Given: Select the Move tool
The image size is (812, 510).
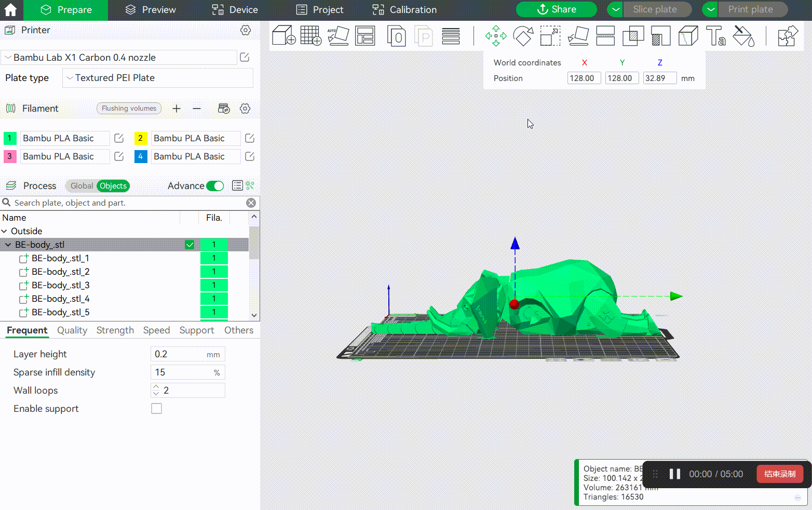Looking at the screenshot, I should pyautogui.click(x=496, y=36).
